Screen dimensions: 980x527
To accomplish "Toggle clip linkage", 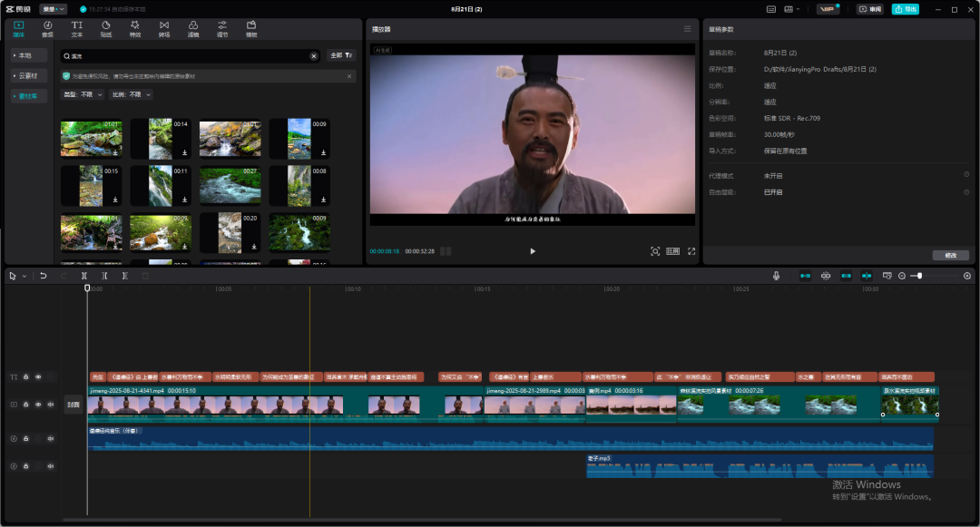I will pos(847,276).
